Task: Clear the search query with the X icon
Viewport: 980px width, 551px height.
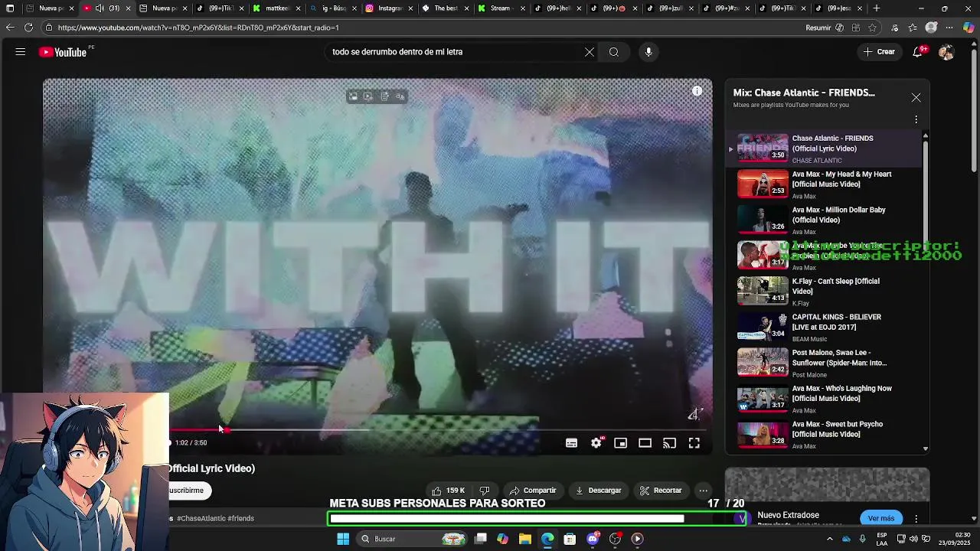Action: click(590, 52)
